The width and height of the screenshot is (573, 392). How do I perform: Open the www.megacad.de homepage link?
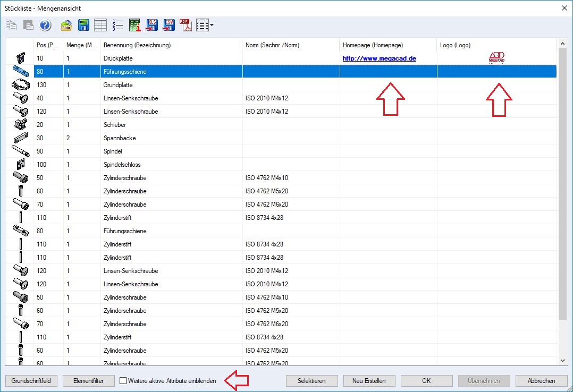tap(379, 58)
